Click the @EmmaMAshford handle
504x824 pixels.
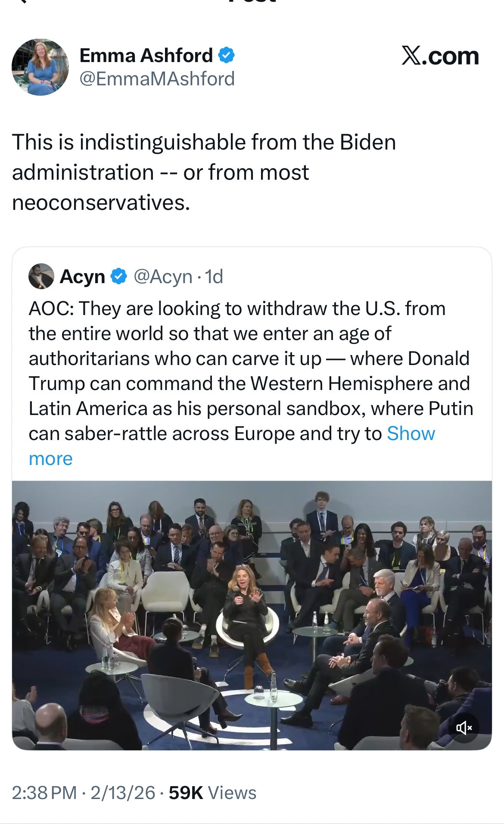tap(157, 79)
